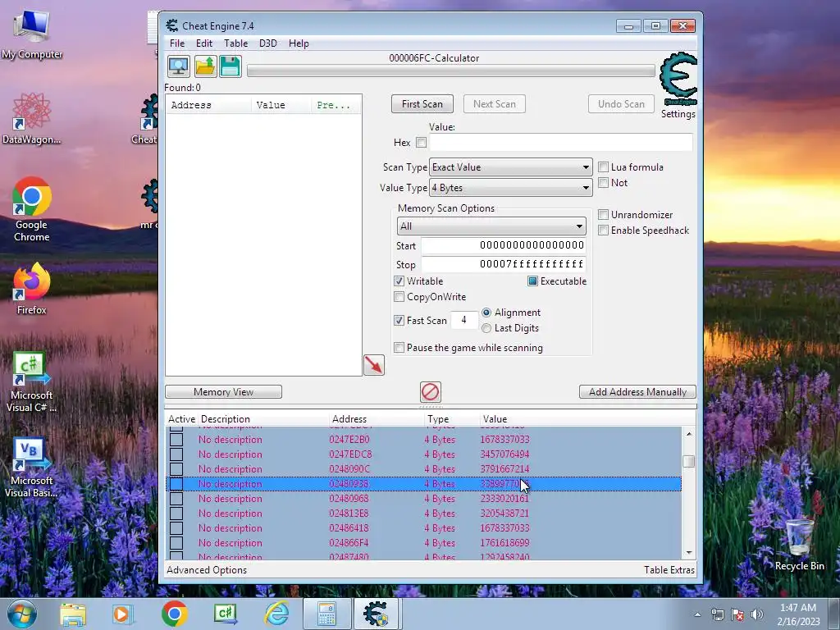The image size is (840, 630).
Task: Click the Memory View button
Action: tap(223, 391)
